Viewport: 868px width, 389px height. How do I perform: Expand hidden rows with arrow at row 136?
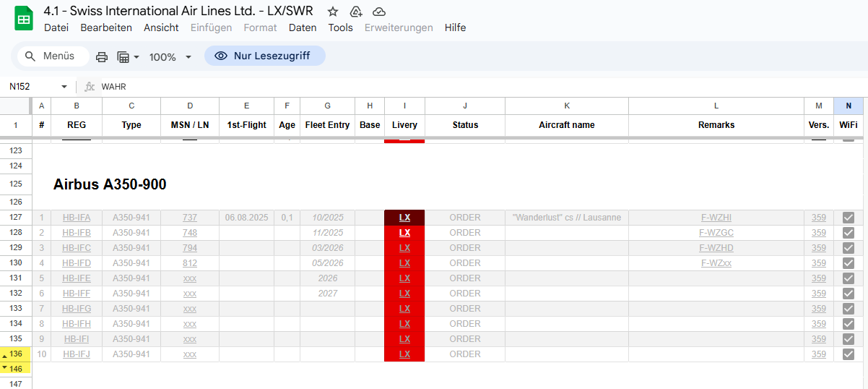click(x=5, y=354)
